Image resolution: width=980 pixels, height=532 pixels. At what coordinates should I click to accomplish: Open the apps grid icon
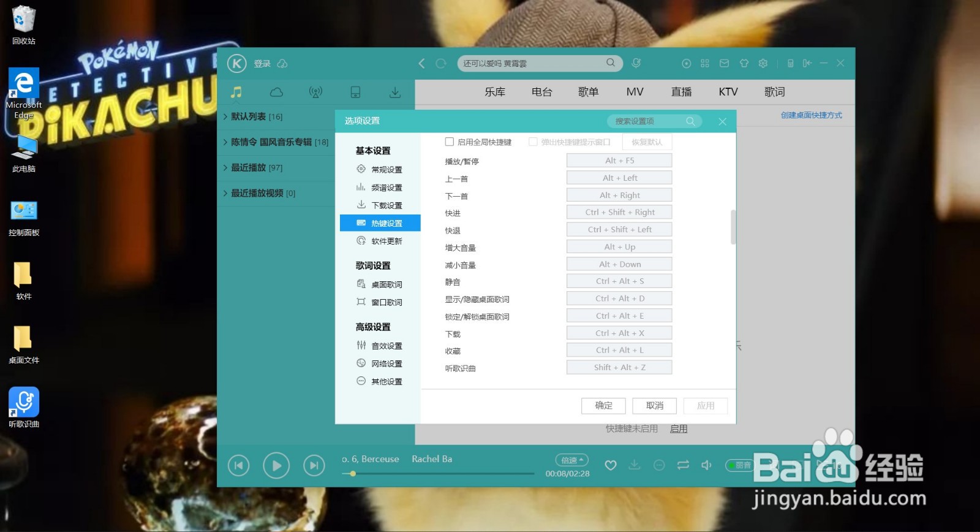pyautogui.click(x=705, y=63)
